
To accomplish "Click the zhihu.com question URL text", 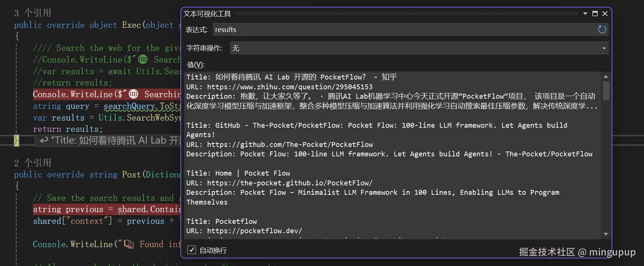I will [x=290, y=87].
